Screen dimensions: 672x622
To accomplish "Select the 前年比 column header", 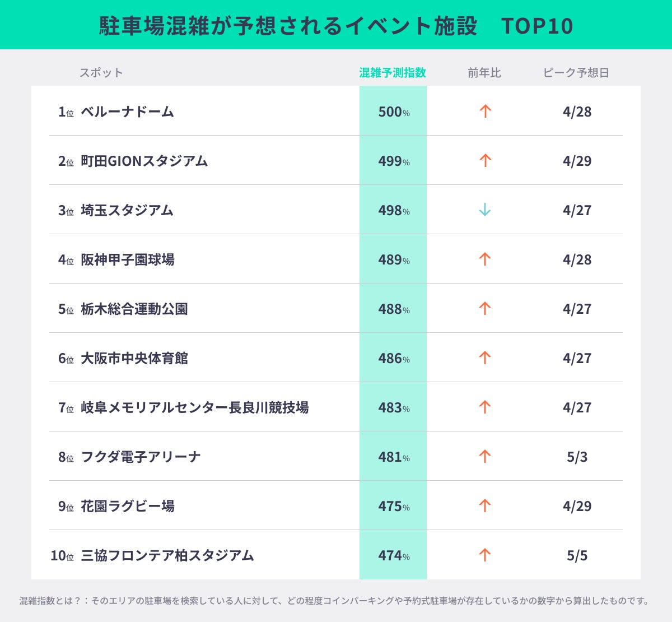I will (x=484, y=73).
